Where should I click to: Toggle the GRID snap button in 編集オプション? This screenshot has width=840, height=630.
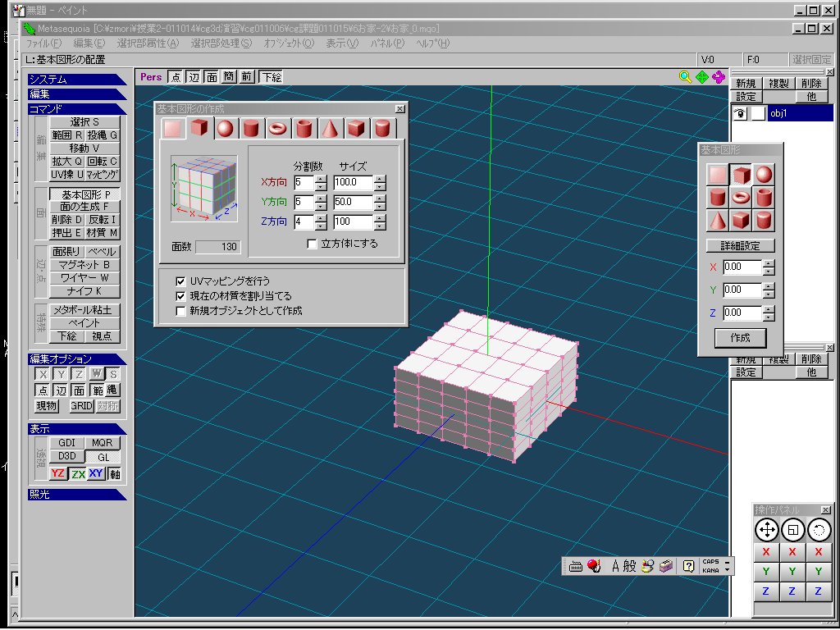point(81,406)
